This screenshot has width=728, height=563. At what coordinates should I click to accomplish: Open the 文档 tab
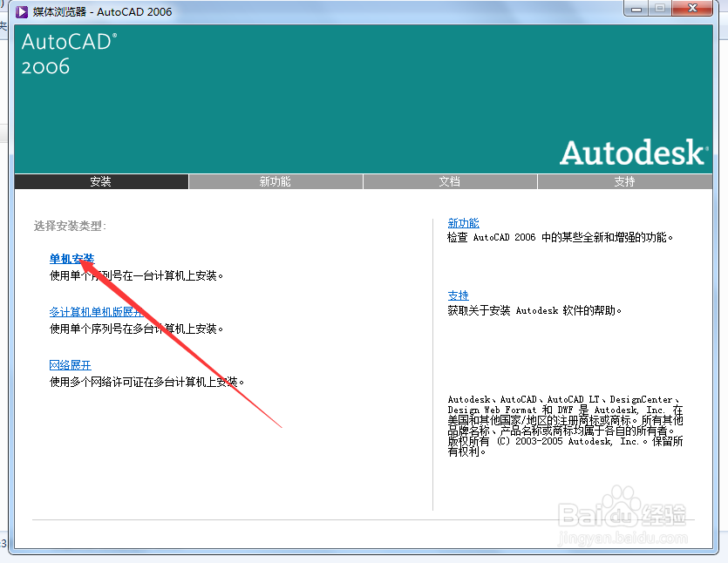coord(450,181)
